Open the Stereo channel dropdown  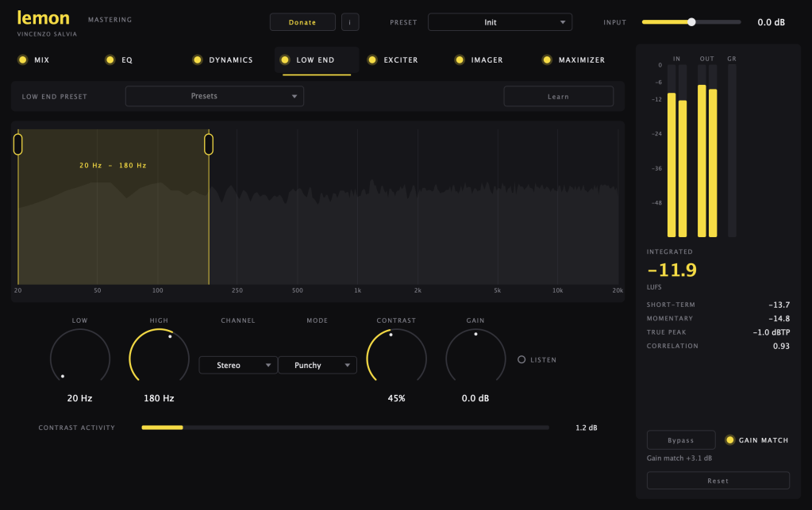tap(238, 365)
